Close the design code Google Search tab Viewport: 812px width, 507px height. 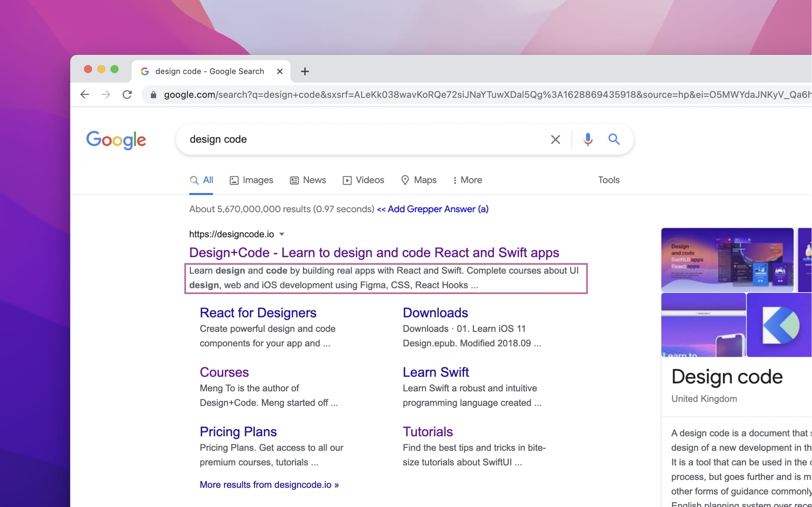(280, 71)
